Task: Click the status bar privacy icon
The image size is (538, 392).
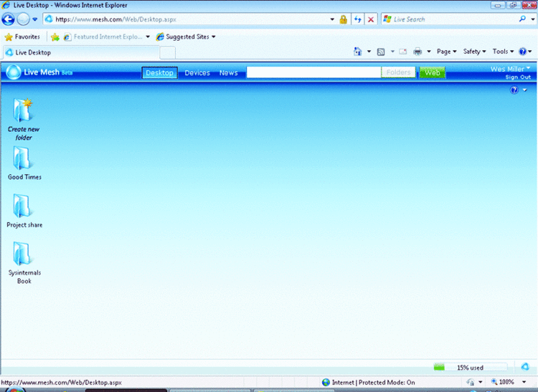Action: pos(471,382)
